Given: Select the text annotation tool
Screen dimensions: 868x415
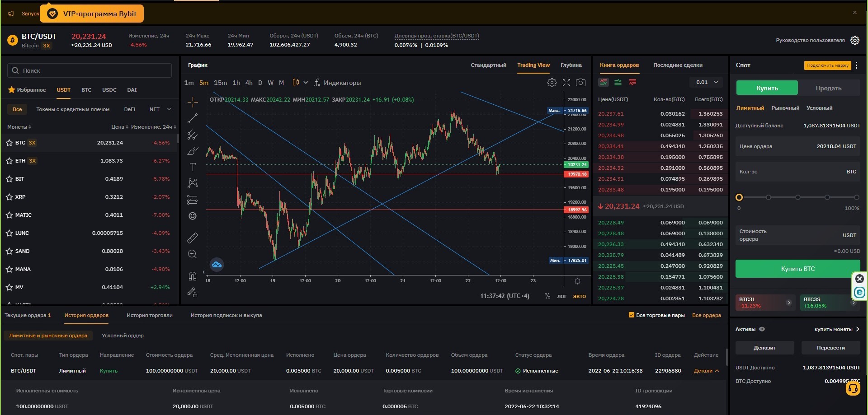Looking at the screenshot, I should 193,167.
